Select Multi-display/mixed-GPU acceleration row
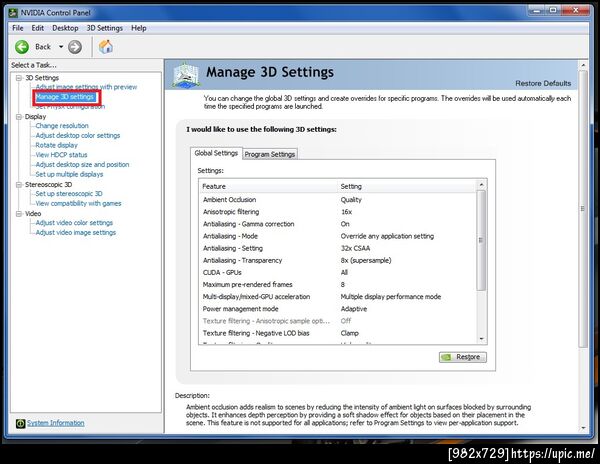Viewport: 600px width, 464px height. [x=338, y=296]
